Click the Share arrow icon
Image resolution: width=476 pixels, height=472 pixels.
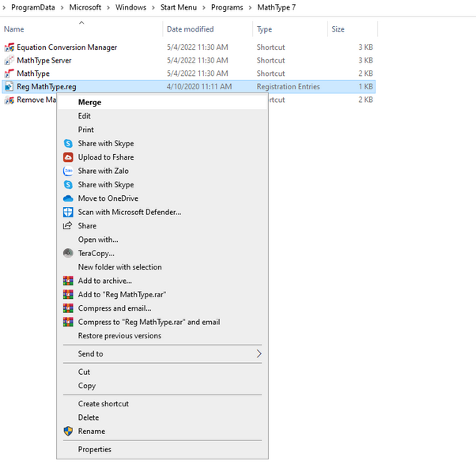(68, 226)
